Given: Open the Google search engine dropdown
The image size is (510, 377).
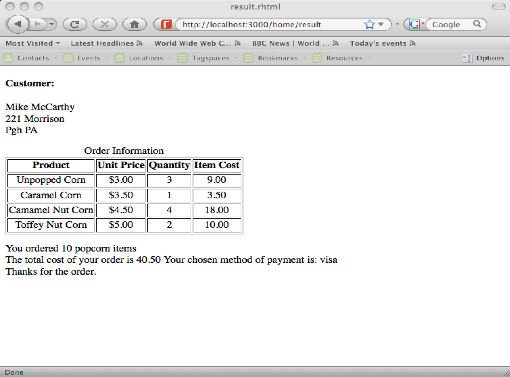Looking at the screenshot, I should tap(416, 24).
